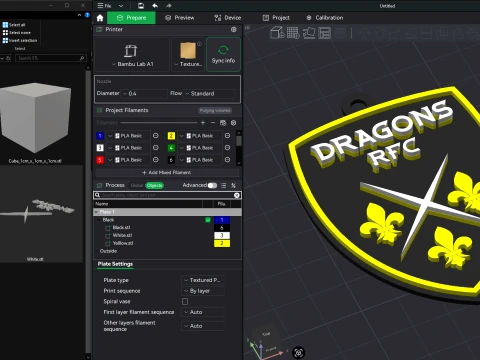This screenshot has height=360, width=480.
Task: Edit filament 6 preset settings icon
Action: point(227,160)
